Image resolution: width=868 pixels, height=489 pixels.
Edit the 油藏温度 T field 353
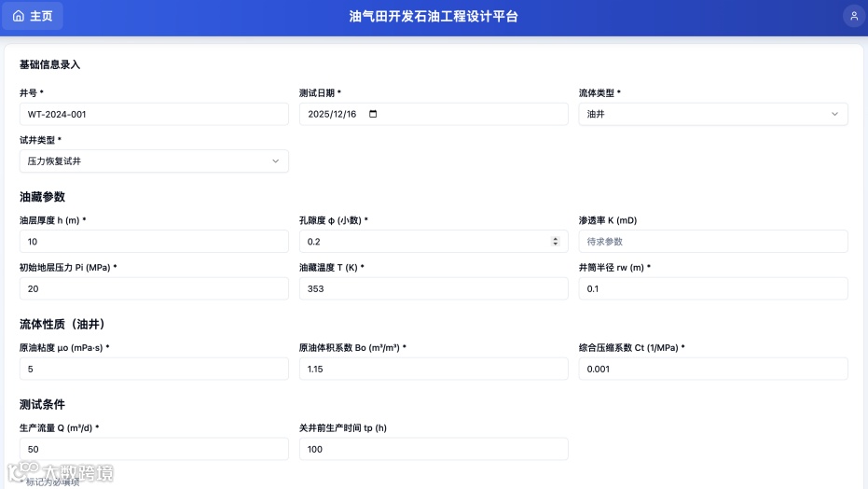434,288
